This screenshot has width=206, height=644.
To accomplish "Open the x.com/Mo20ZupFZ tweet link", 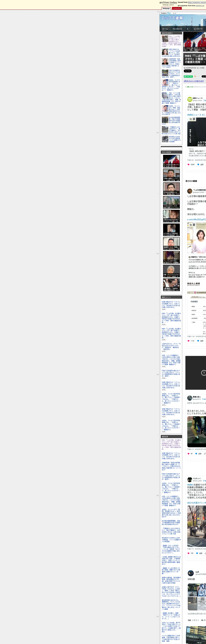I will 196,219.
